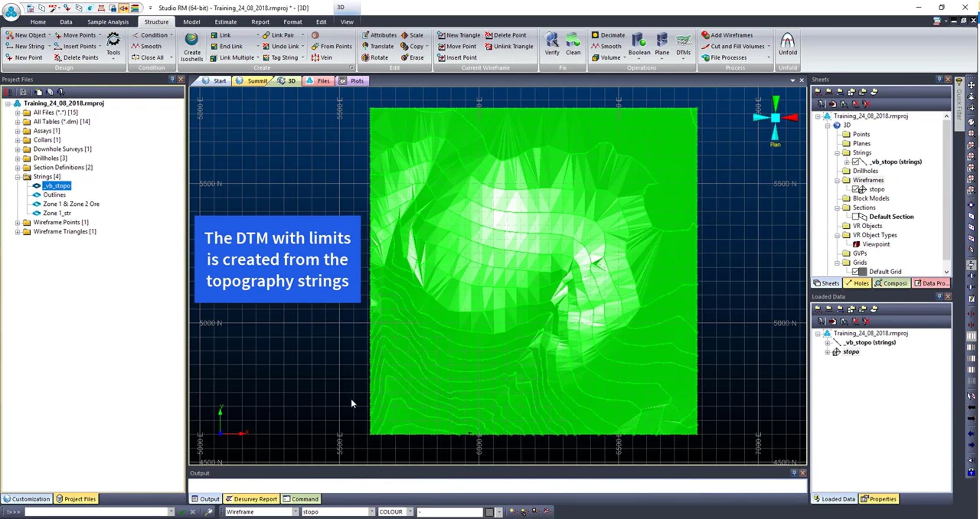This screenshot has height=519, width=980.
Task: Click the Decimate tool
Action: (608, 35)
